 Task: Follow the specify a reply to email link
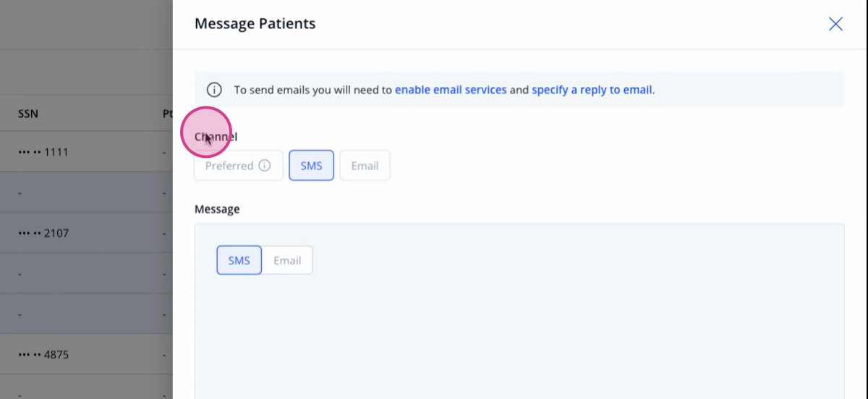tap(592, 91)
